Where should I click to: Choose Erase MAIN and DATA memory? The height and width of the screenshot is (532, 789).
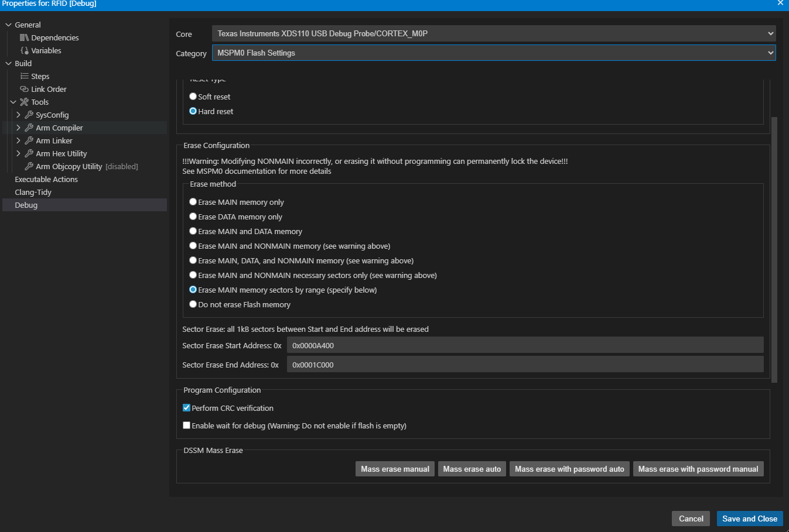[x=193, y=231]
